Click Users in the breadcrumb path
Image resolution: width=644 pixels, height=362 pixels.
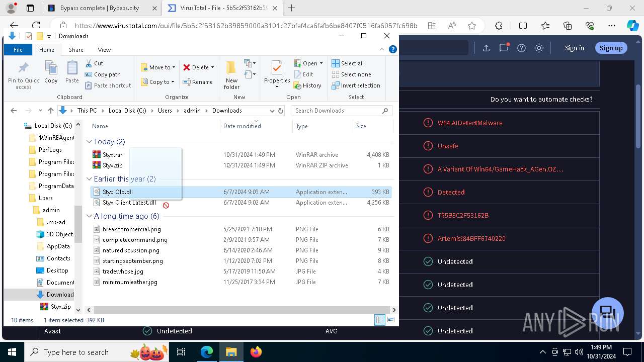tap(165, 111)
